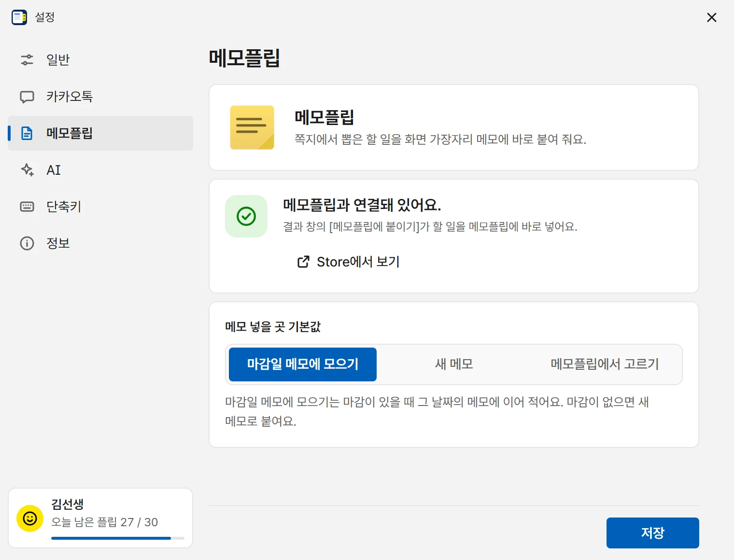Open the AI settings section

[x=100, y=170]
